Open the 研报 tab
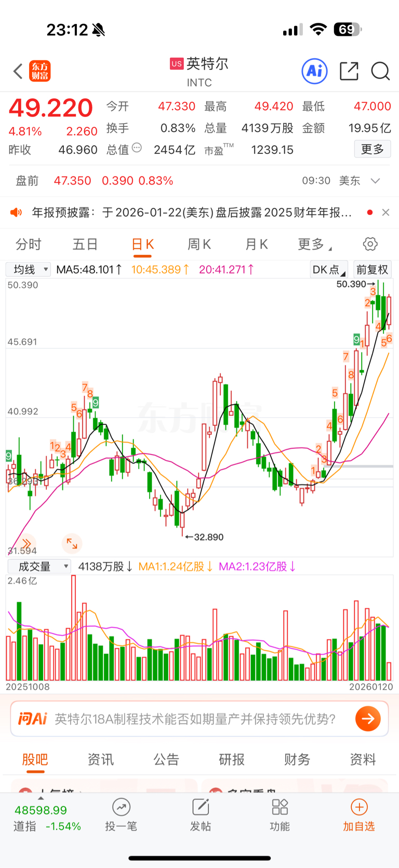The width and height of the screenshot is (399, 868). coord(231,759)
